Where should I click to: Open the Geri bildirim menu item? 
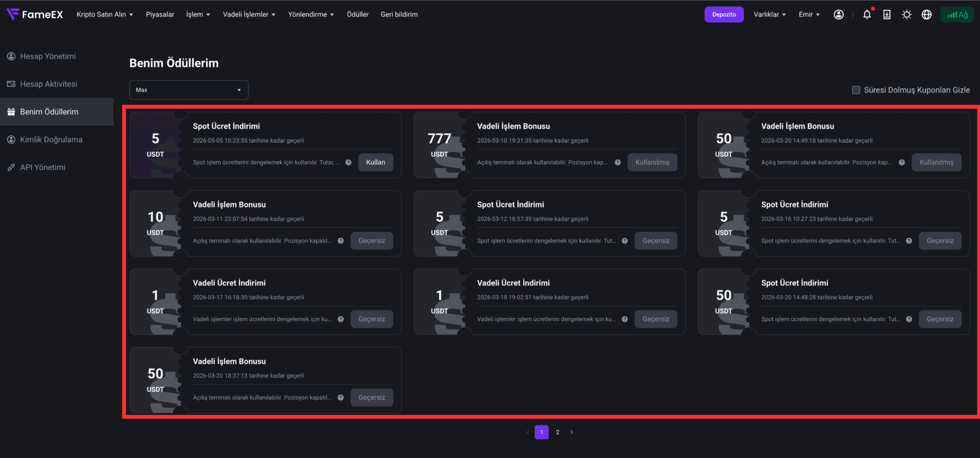tap(399, 14)
